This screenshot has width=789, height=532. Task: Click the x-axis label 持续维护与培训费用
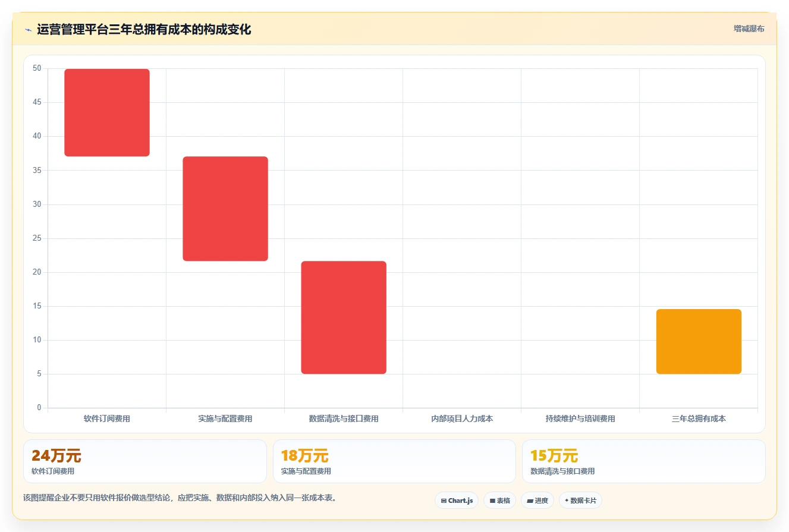580,418
